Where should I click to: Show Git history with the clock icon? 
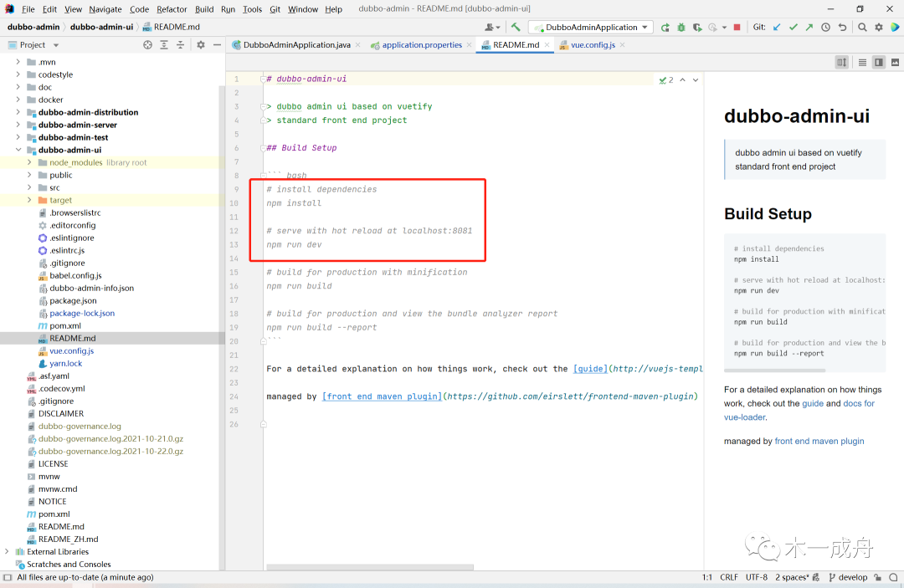[x=825, y=27]
